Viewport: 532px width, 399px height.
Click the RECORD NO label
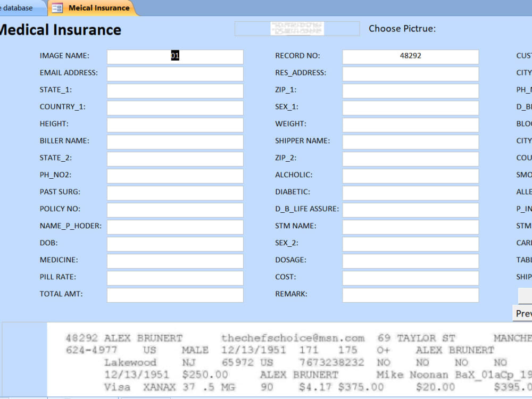pyautogui.click(x=297, y=56)
